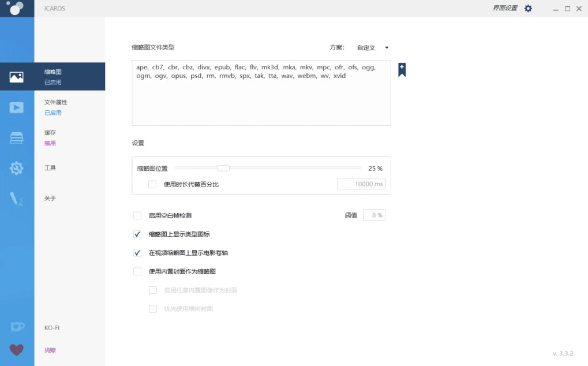Switch to the 工具 section

(x=50, y=168)
